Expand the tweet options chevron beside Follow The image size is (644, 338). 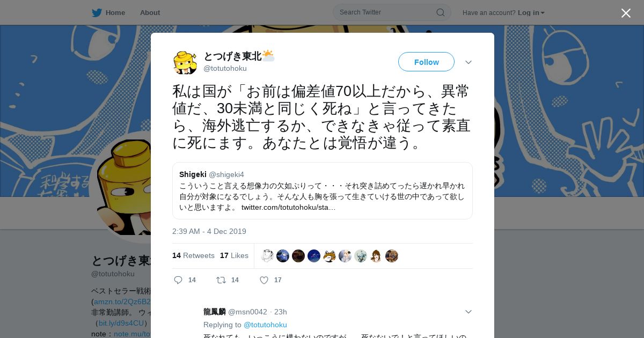(x=469, y=62)
